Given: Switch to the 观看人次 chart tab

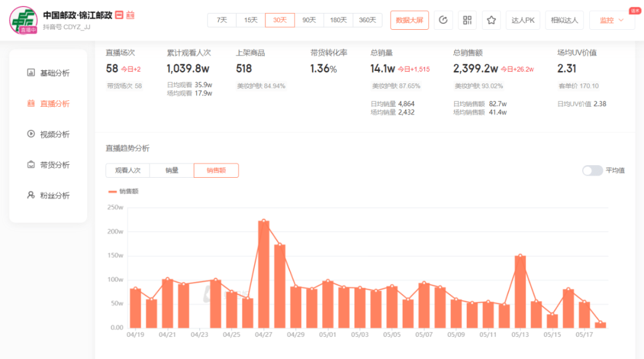Looking at the screenshot, I should coord(128,171).
